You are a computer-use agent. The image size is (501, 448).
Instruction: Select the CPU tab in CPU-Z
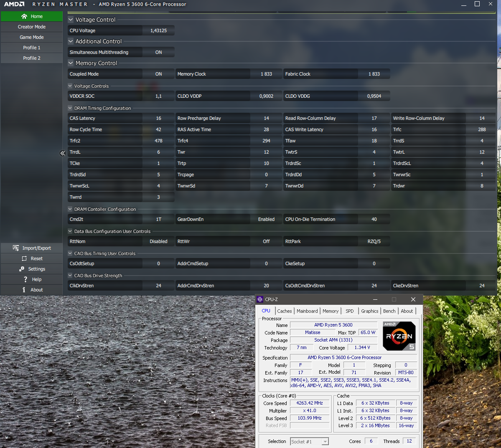tap(266, 311)
